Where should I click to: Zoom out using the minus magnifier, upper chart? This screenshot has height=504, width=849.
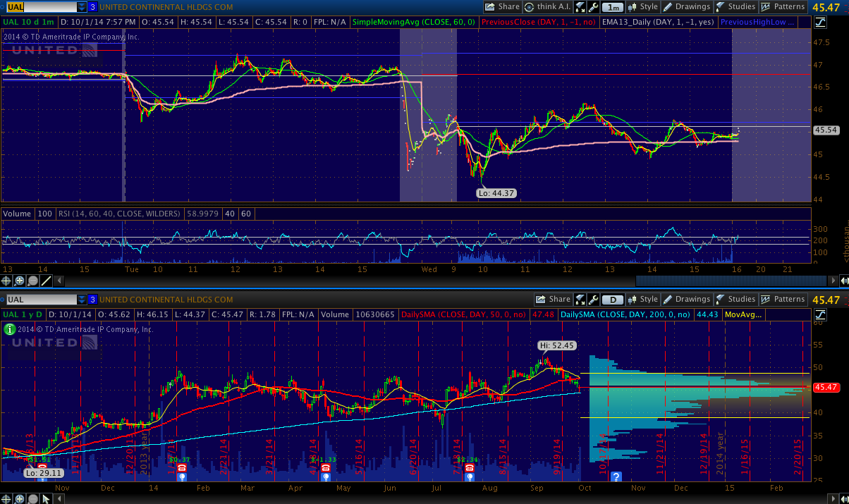[x=33, y=281]
